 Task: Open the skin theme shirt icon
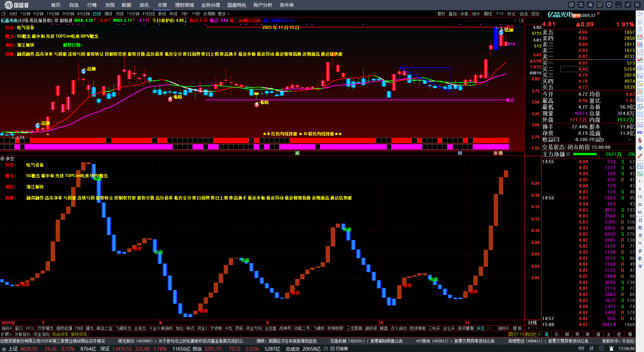tap(609, 5)
